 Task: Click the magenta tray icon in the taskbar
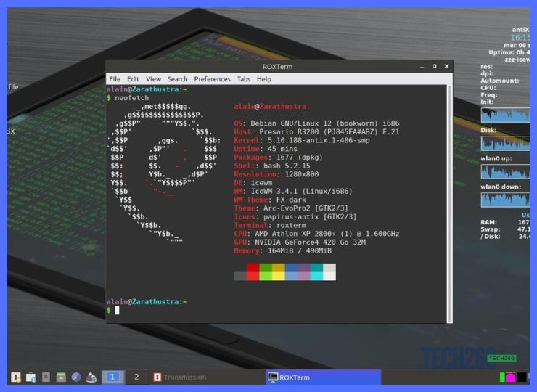click(510, 377)
